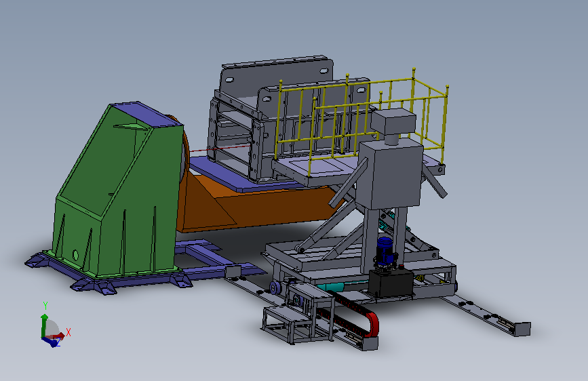Select the large grey control cabinet box

tap(390, 174)
